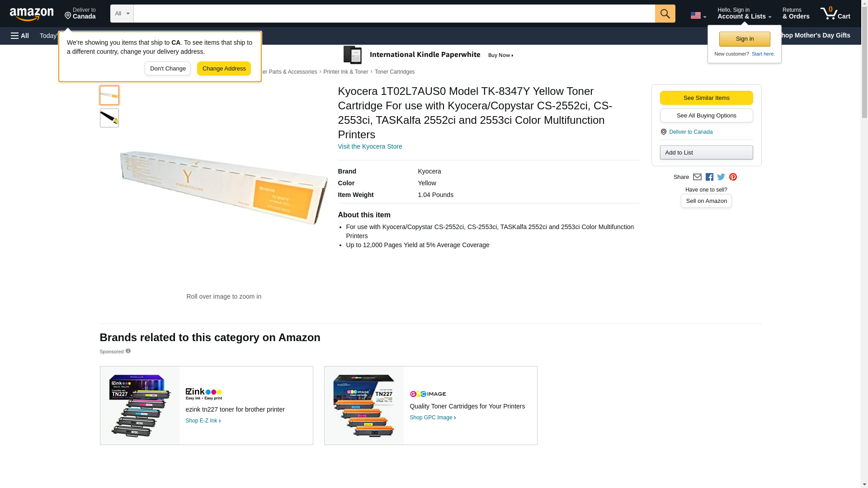Share product on Facebook icon
Viewport: 868px width, 488px height.
click(x=709, y=177)
